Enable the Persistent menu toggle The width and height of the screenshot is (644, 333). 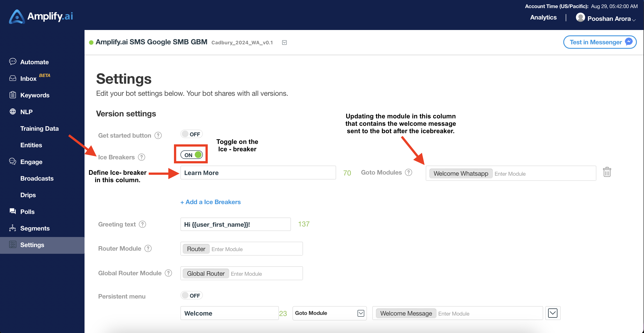[x=191, y=295]
